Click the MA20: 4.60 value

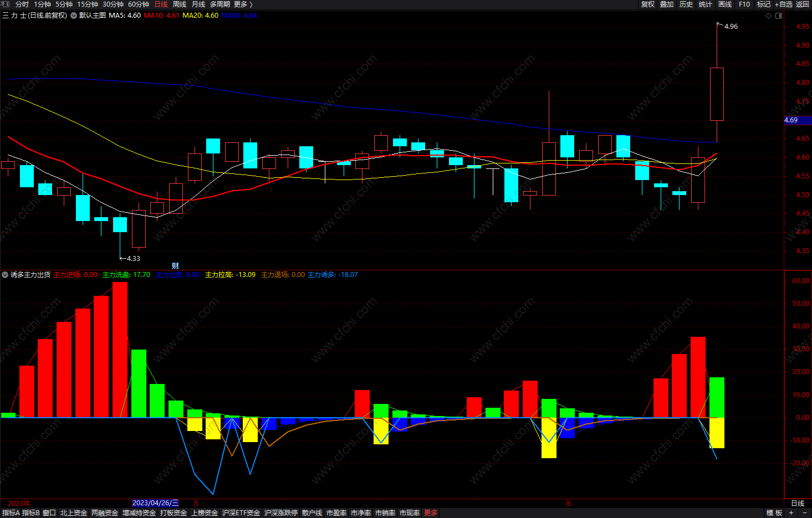(x=201, y=16)
